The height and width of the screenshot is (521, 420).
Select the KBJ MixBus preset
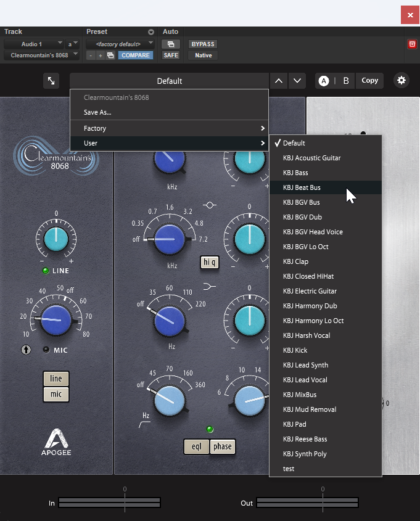point(325,395)
